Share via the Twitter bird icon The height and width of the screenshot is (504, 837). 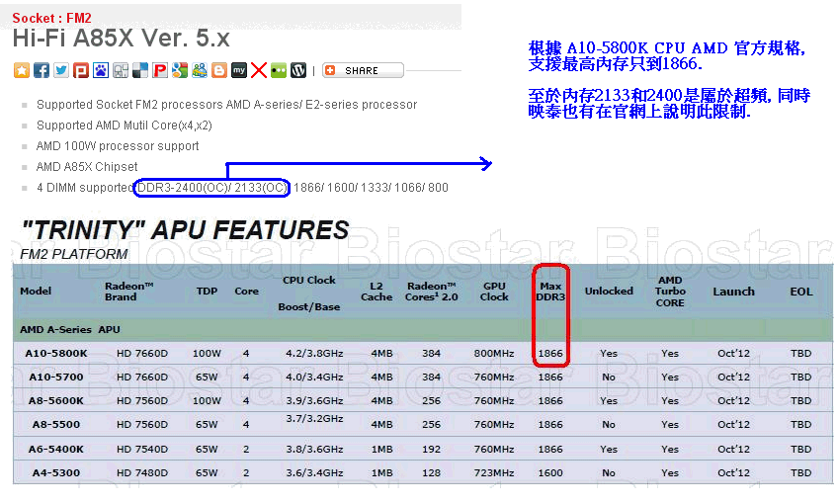(61, 70)
